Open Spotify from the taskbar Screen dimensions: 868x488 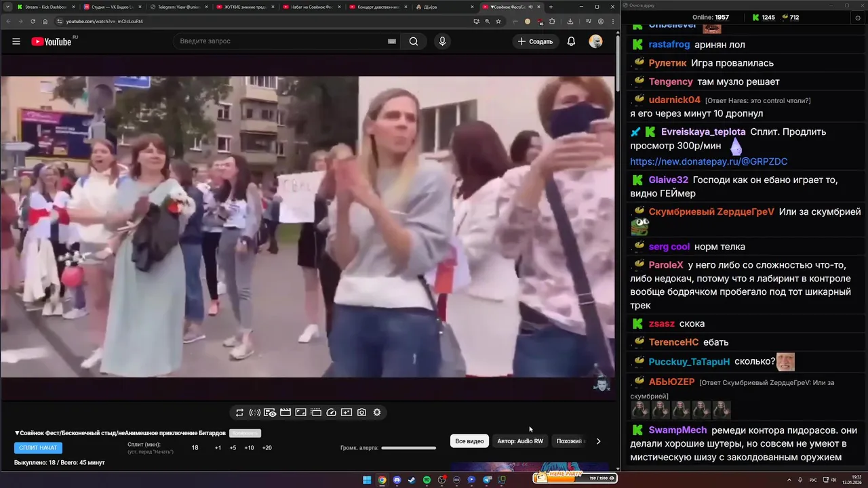pyautogui.click(x=427, y=480)
